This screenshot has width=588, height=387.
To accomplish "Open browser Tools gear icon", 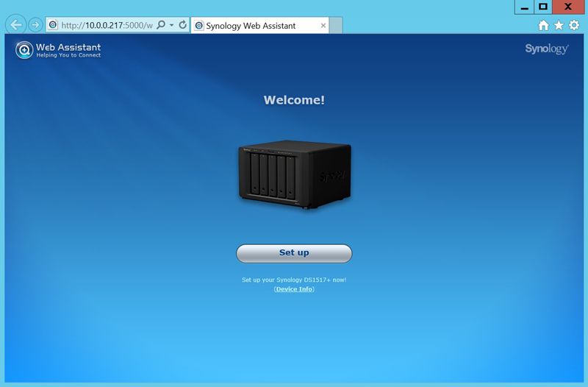I will click(x=574, y=26).
